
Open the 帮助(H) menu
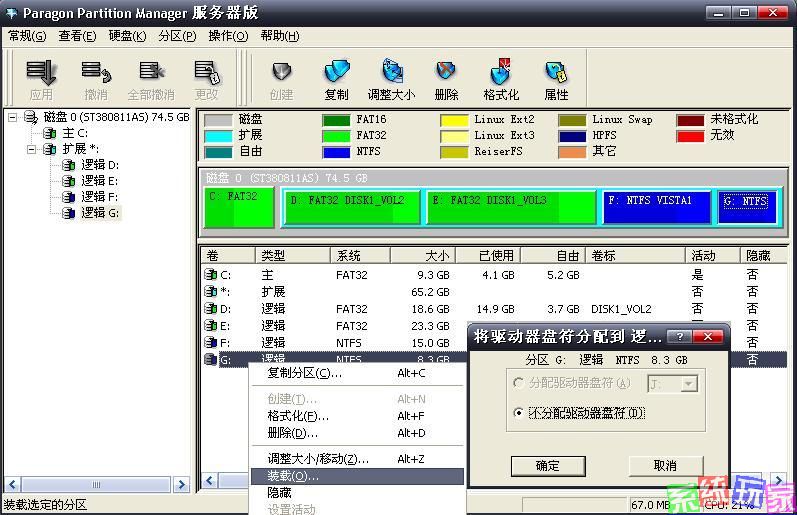coord(280,36)
